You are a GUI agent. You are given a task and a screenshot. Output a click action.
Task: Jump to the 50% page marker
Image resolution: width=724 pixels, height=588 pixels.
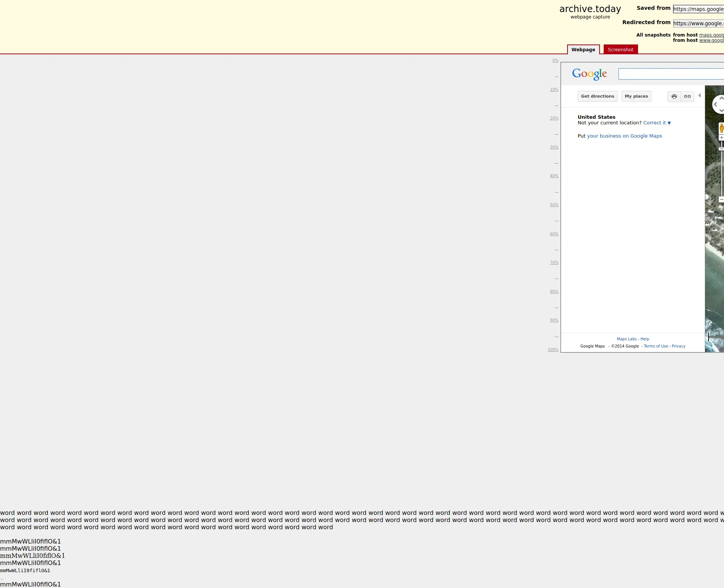554,205
